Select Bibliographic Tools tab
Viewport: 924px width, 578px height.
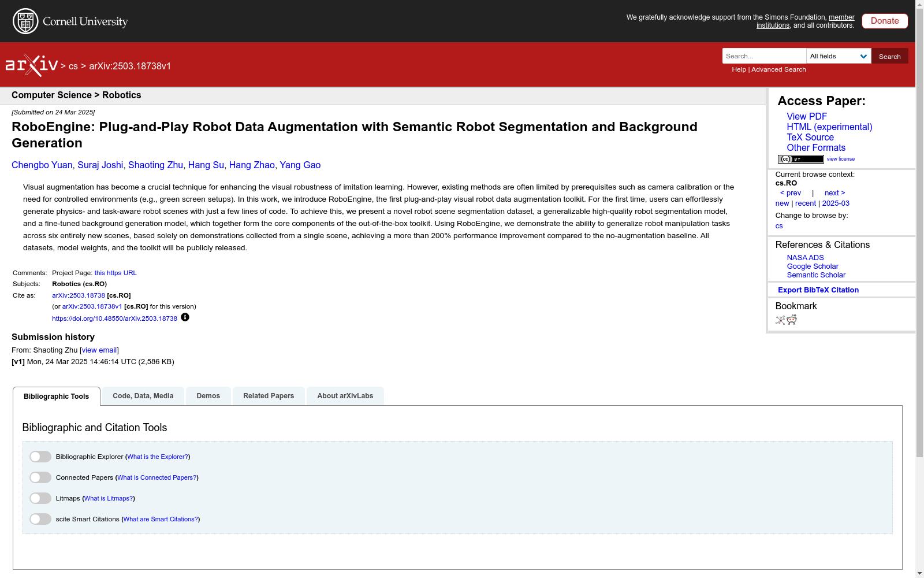[57, 397]
